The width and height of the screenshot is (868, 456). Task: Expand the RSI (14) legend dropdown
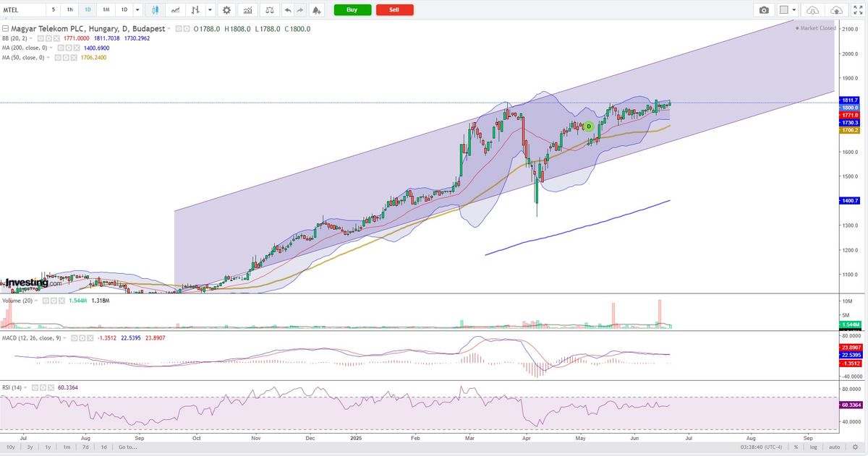[25, 387]
